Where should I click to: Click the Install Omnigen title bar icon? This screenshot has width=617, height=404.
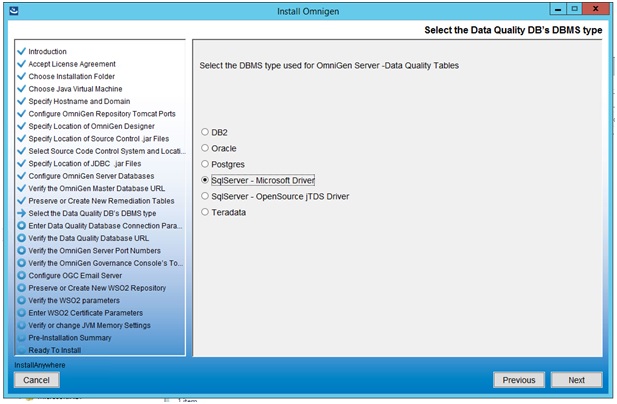click(13, 11)
